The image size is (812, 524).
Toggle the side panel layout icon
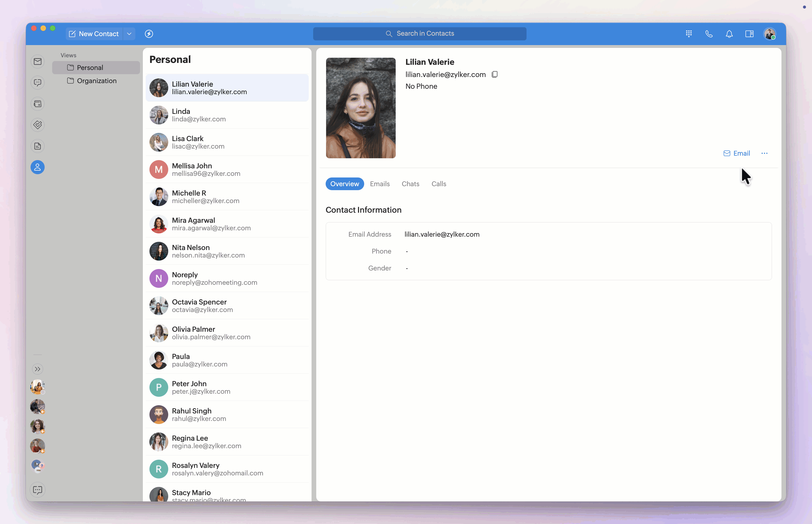coord(749,34)
